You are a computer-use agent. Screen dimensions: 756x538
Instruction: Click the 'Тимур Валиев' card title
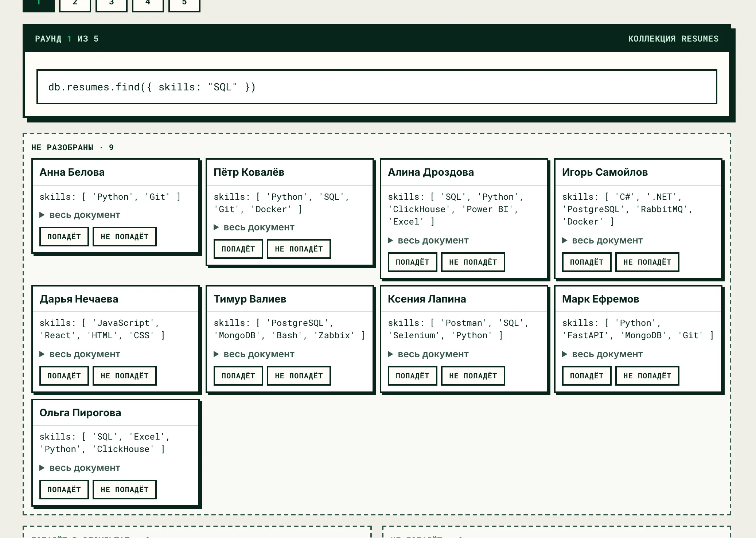(x=250, y=299)
